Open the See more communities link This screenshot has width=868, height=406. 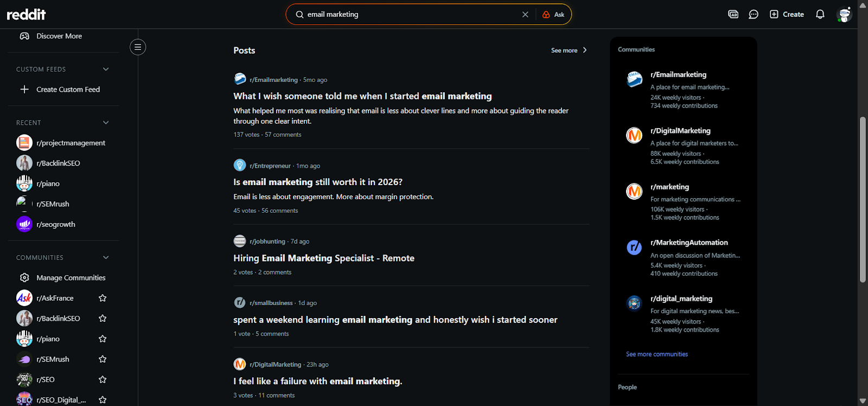(656, 354)
